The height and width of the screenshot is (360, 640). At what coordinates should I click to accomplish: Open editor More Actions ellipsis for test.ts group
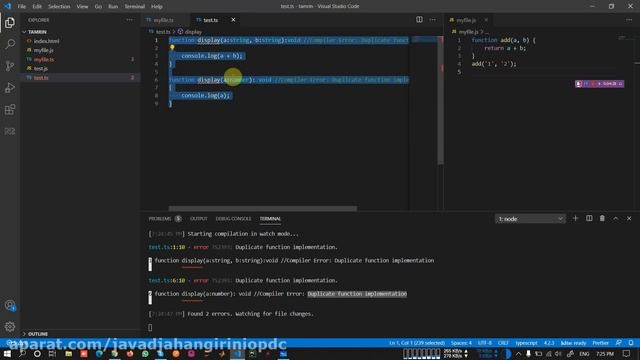433,20
